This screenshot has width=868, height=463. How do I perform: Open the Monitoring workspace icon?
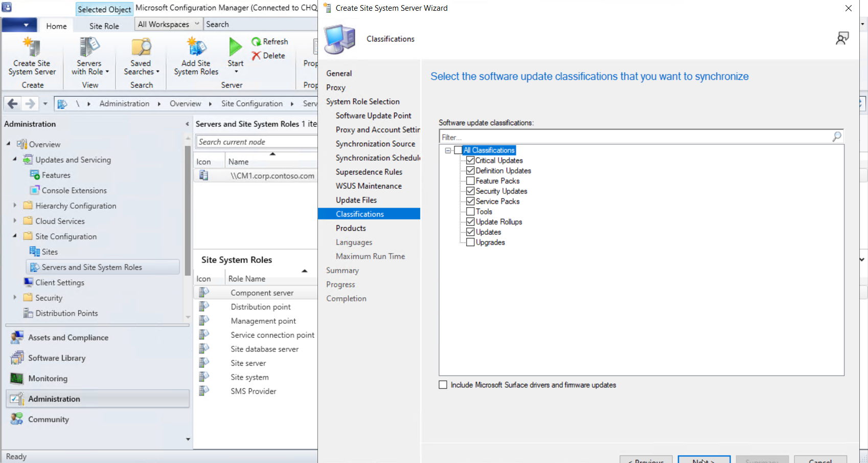pyautogui.click(x=17, y=378)
